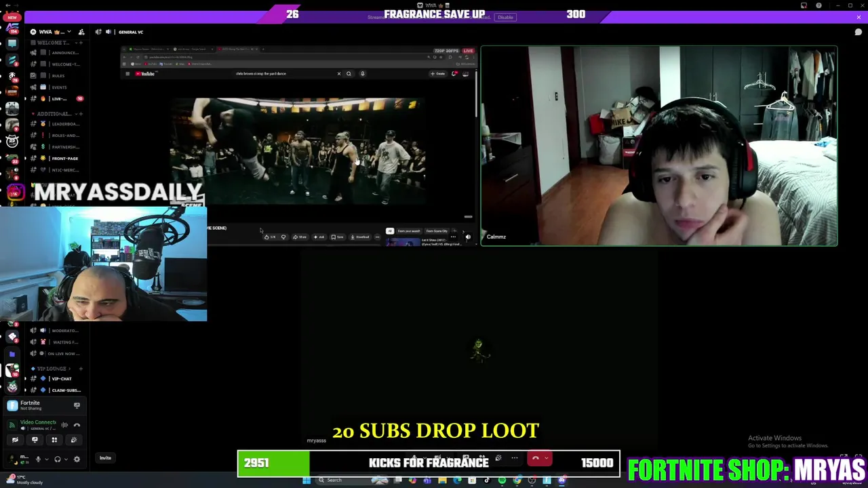Image resolution: width=868 pixels, height=488 pixels.
Task: Toggle camera in the voice panel
Action: (x=15, y=440)
